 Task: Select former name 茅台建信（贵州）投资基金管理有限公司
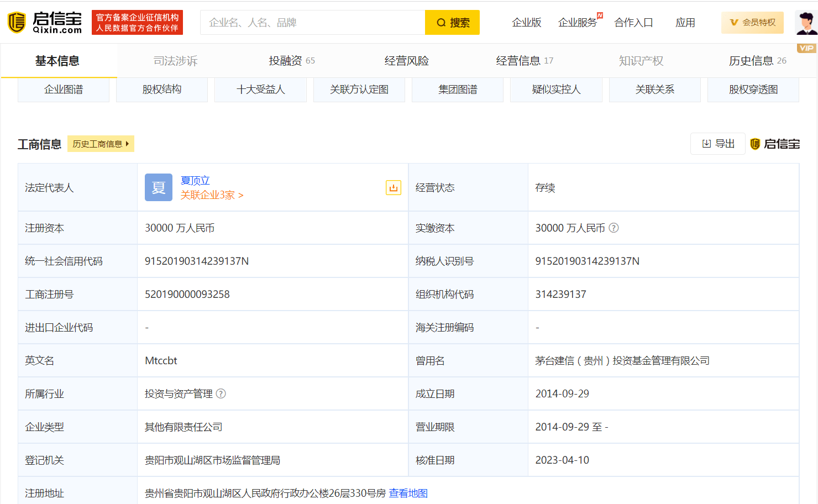622,360
